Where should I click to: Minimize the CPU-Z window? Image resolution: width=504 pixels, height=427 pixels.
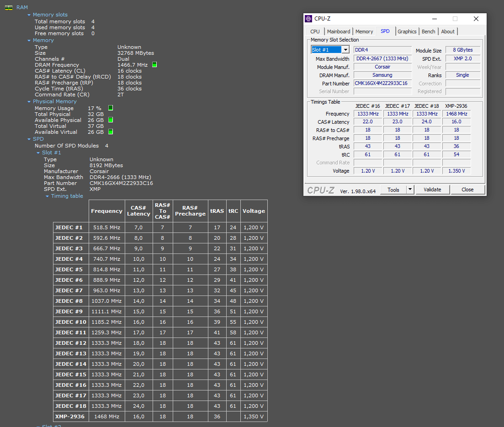click(x=434, y=19)
